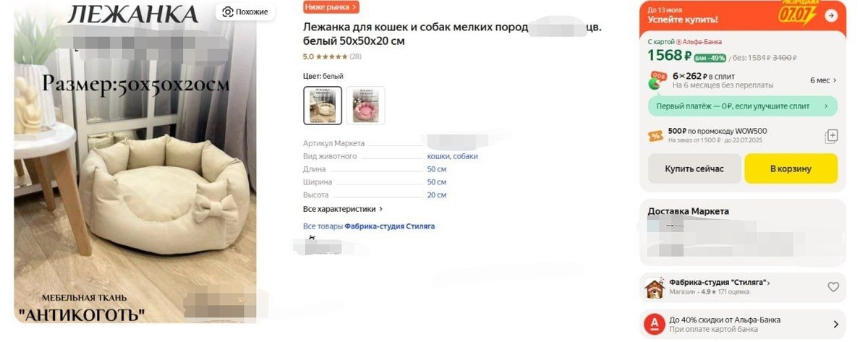The image size is (868, 342).
Task: Click the split payment pie icon
Action: [657, 80]
